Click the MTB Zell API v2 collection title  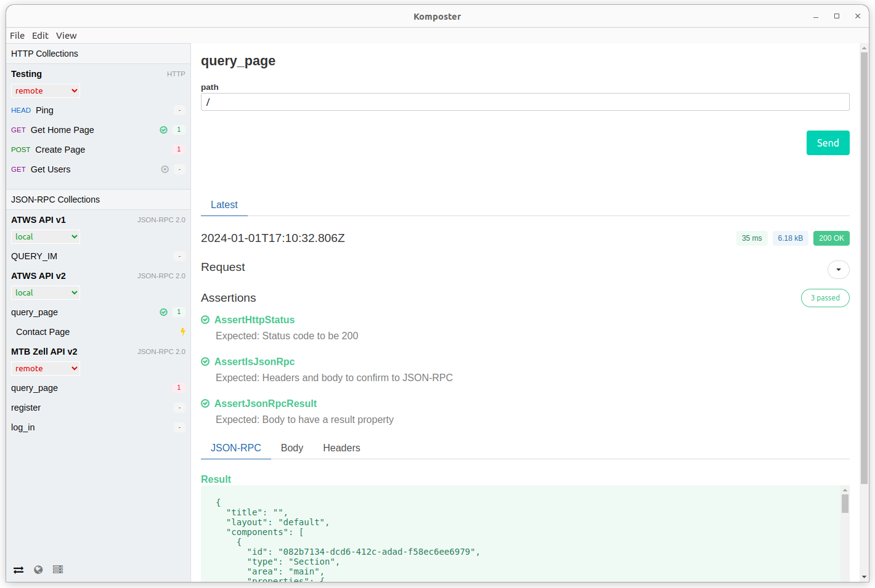44,352
